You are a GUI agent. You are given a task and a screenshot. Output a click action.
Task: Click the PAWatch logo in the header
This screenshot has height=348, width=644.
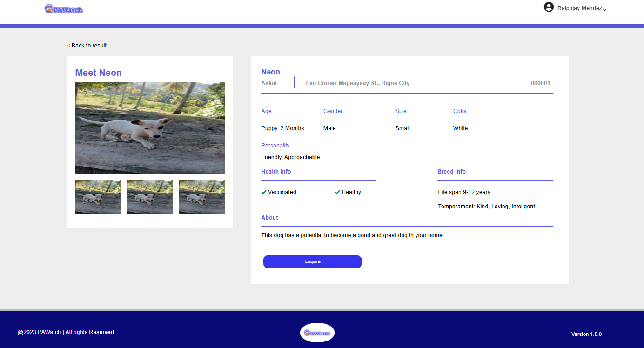tap(64, 9)
